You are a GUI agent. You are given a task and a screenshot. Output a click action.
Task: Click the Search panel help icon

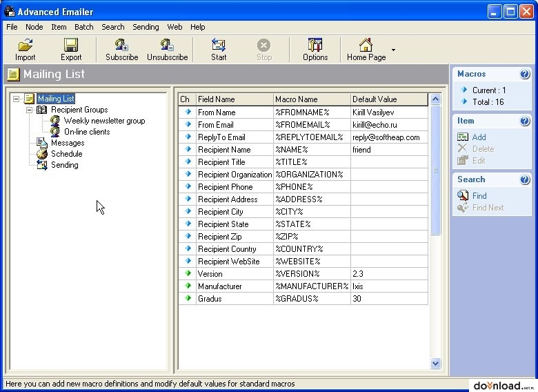pyautogui.click(x=525, y=179)
